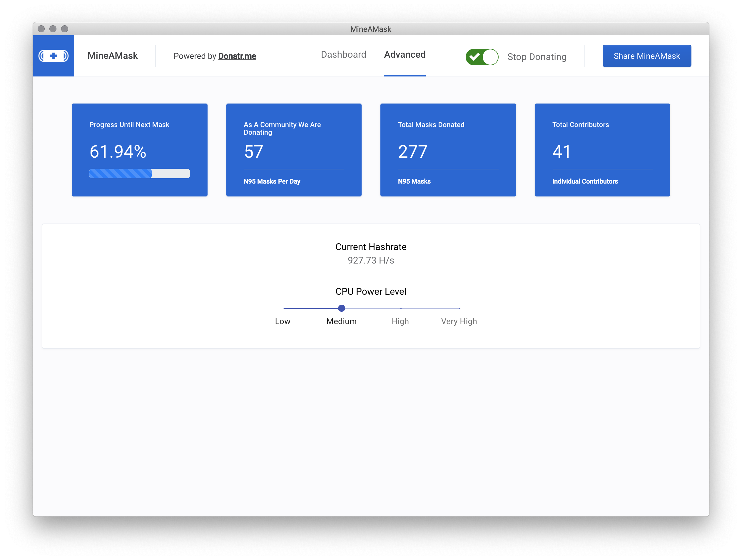Set CPU power to the High mark
Viewport: 742px width, 560px height.
400,308
